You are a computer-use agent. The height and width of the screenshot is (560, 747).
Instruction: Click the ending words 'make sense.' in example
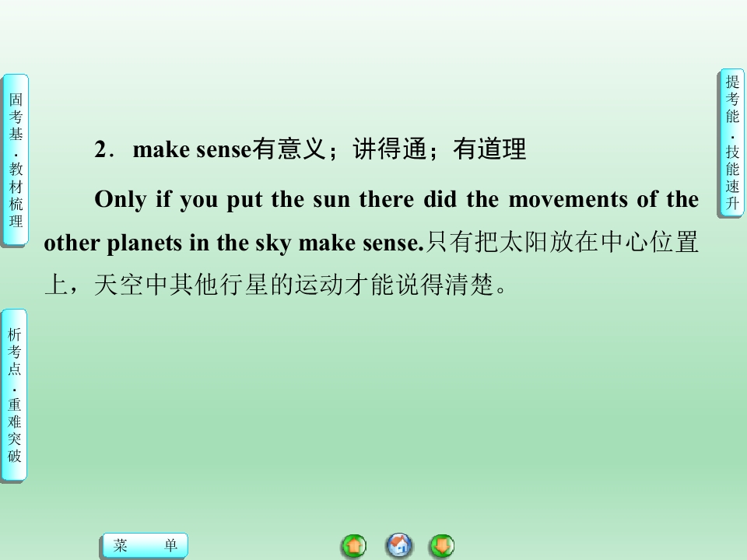coord(361,243)
